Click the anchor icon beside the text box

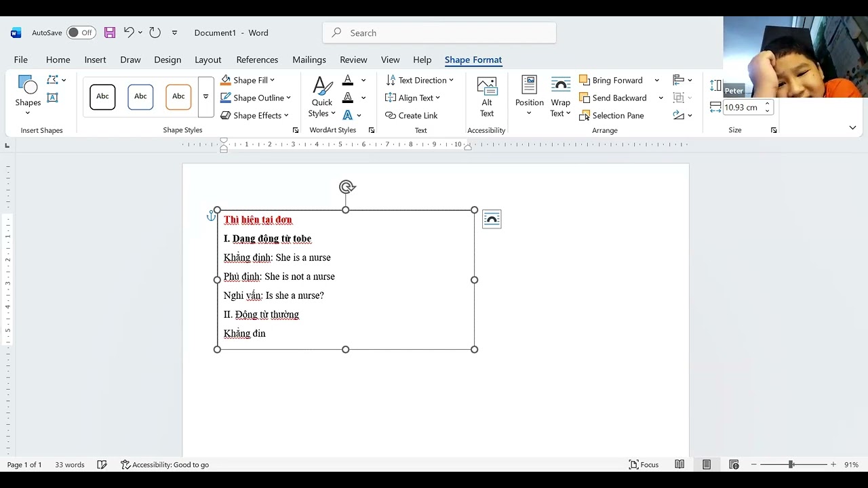[211, 216]
